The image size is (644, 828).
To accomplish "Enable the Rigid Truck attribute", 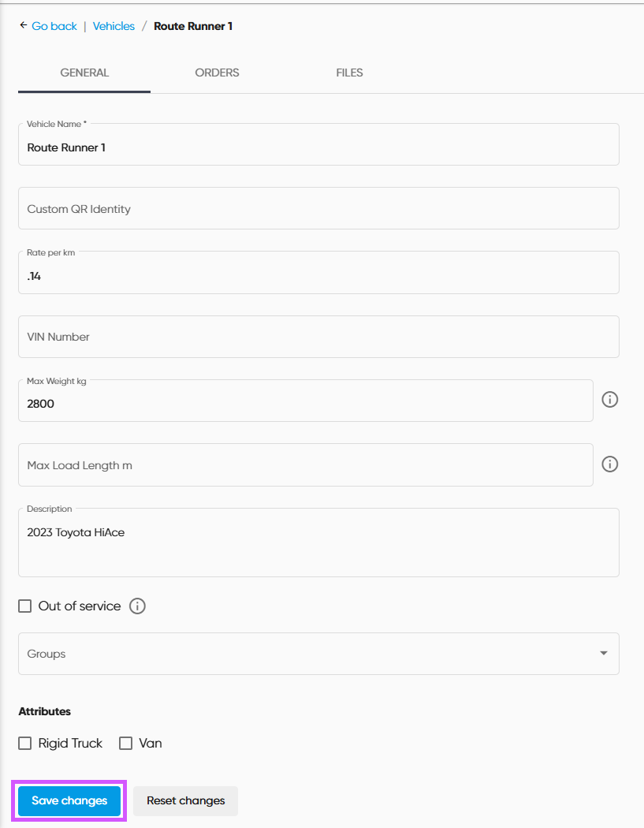I will coord(25,743).
